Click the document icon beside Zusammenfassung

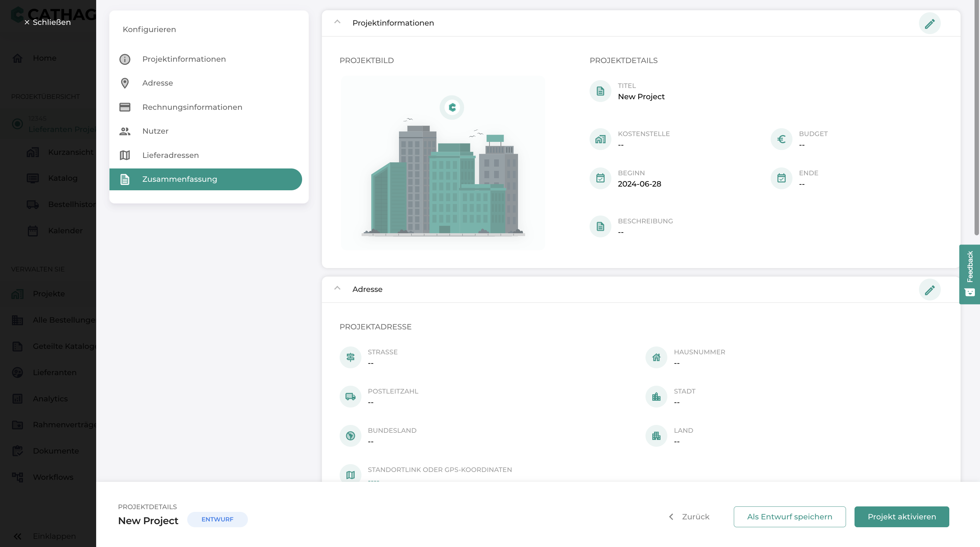pos(125,179)
